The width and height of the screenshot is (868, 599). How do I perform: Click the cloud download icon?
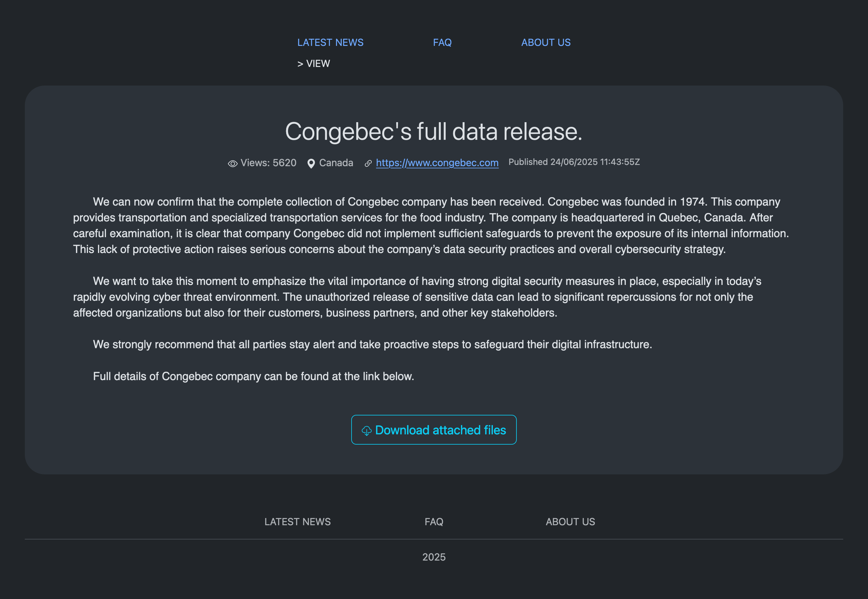366,430
